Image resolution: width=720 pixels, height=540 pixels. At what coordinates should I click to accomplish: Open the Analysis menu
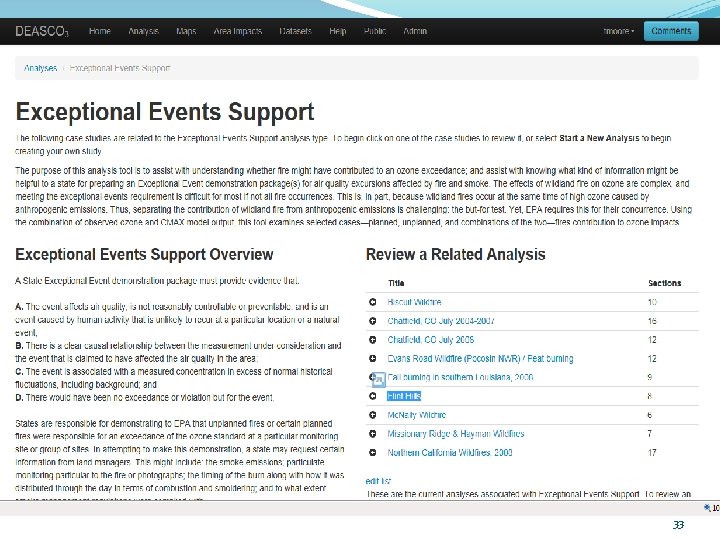coord(143,31)
